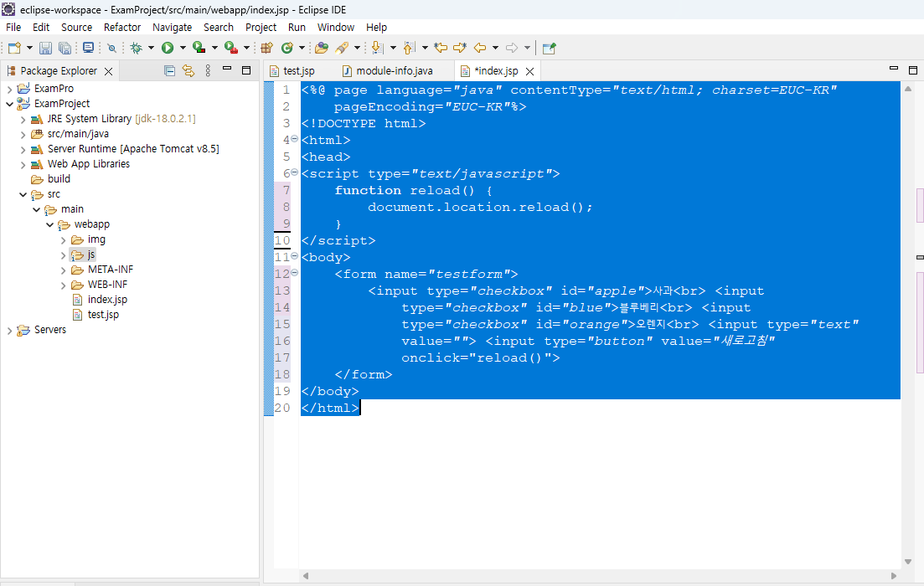
Task: Click the New Java Package icon
Action: click(x=267, y=48)
